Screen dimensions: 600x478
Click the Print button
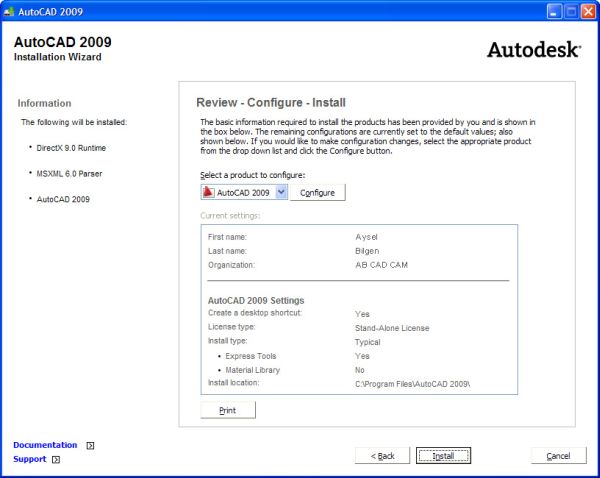coord(228,410)
